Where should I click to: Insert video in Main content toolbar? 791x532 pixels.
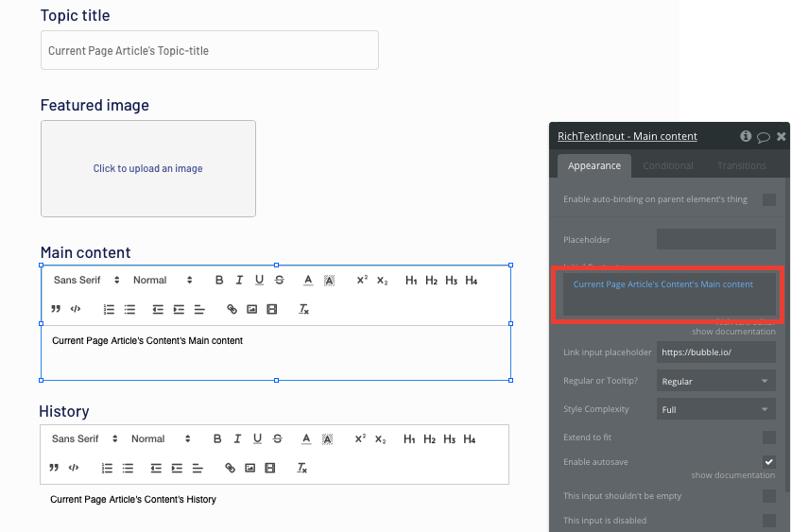coord(272,309)
